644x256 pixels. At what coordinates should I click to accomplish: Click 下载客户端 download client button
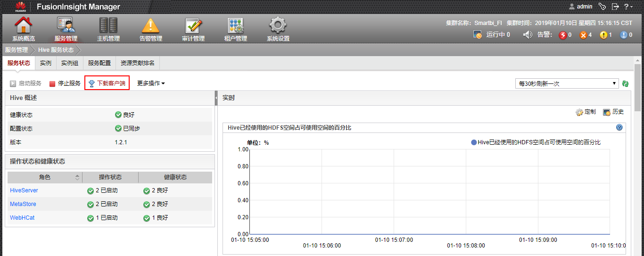(x=107, y=83)
